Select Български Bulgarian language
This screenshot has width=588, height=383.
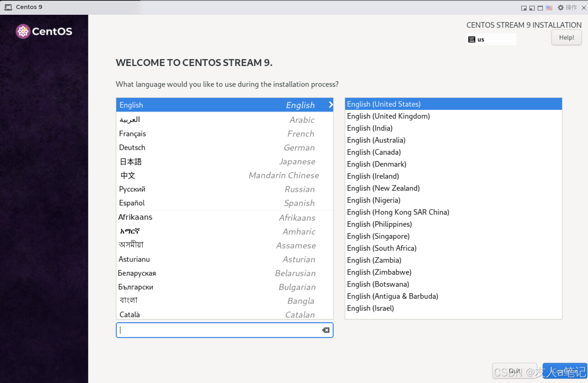(x=225, y=287)
